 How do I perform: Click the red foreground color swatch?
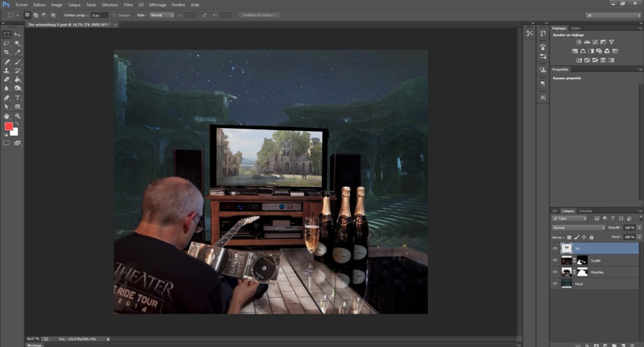(9, 127)
